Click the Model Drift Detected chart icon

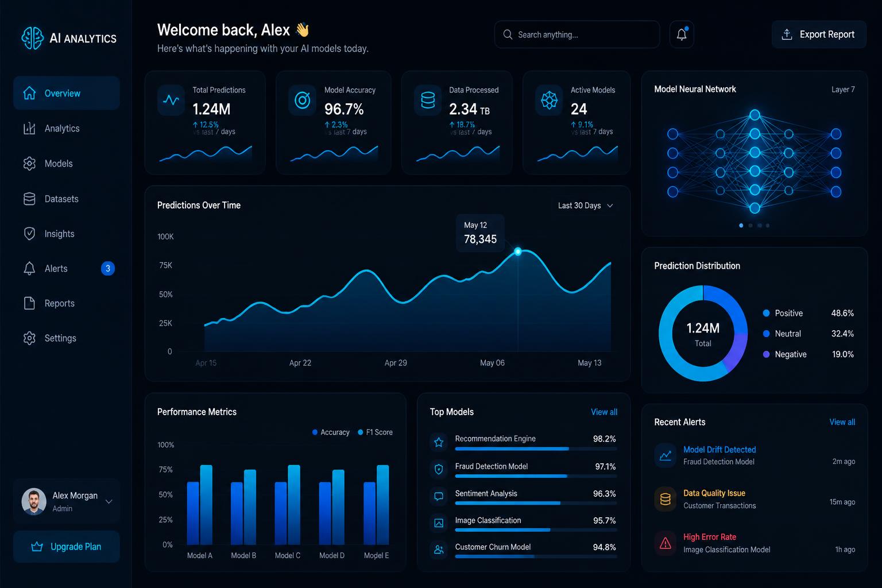click(x=666, y=455)
